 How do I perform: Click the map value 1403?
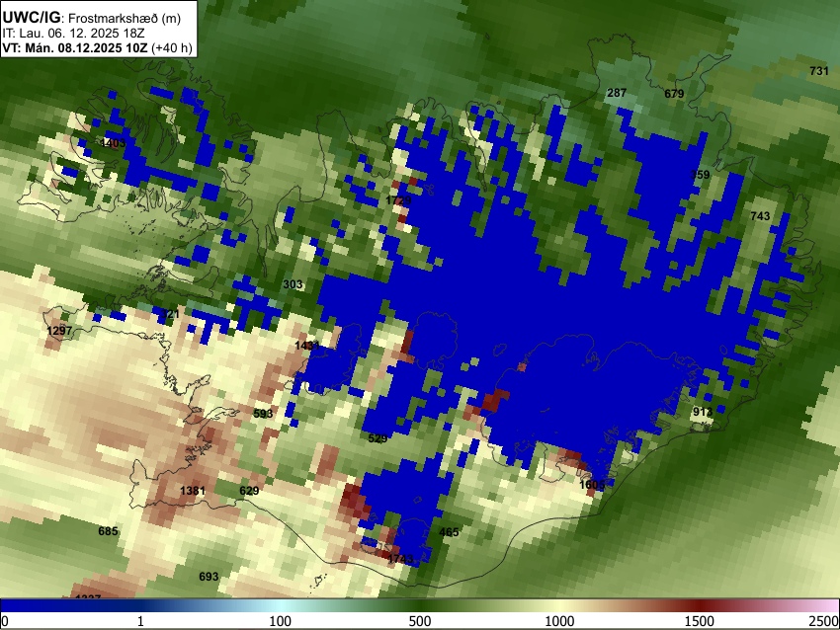pos(113,143)
